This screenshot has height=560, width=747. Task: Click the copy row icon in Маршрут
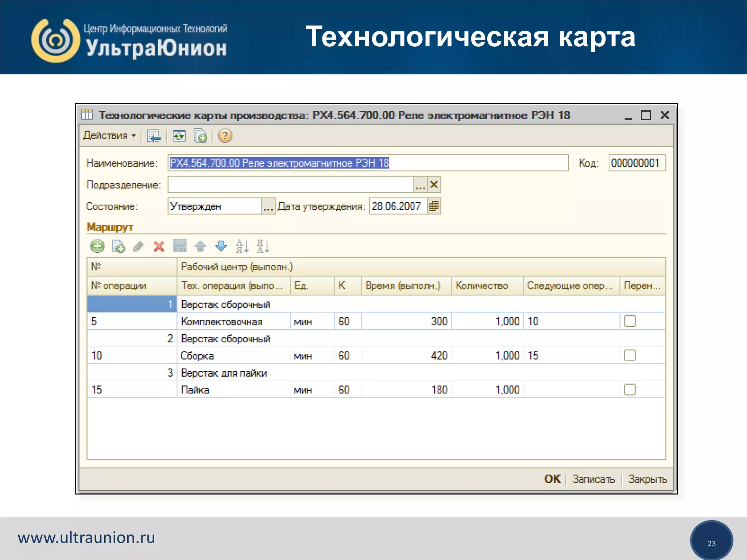pyautogui.click(x=118, y=246)
